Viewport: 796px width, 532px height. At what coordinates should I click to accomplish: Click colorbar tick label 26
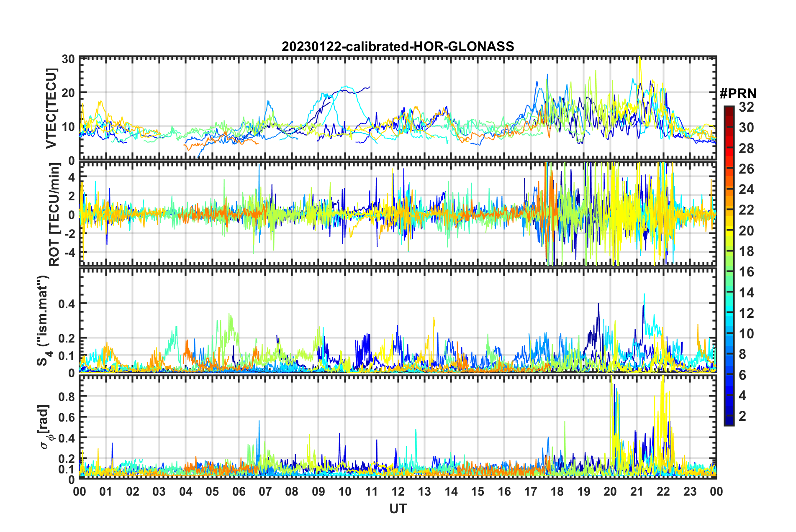(x=746, y=169)
